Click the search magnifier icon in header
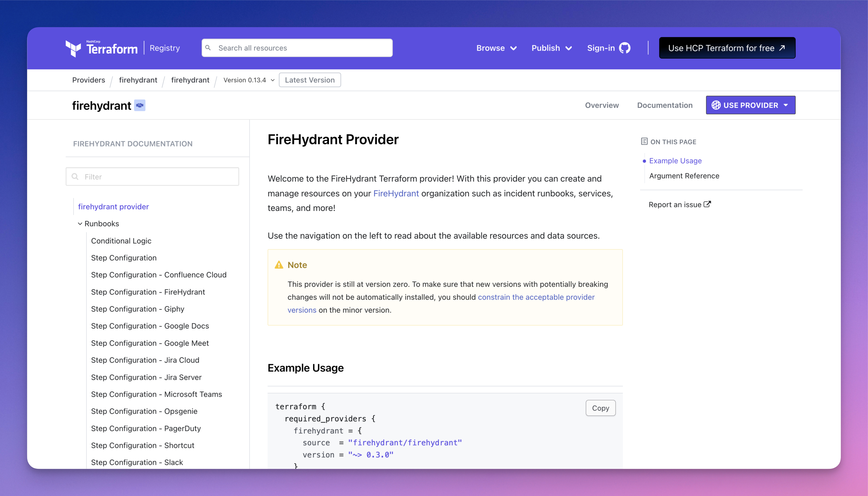This screenshot has height=496, width=868. click(x=208, y=48)
